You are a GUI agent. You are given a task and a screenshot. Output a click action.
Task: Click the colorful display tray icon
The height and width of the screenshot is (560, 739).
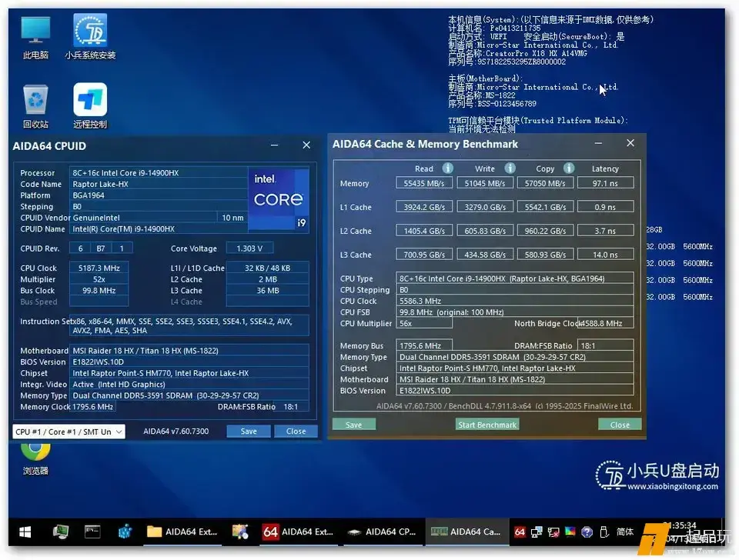pos(570,532)
